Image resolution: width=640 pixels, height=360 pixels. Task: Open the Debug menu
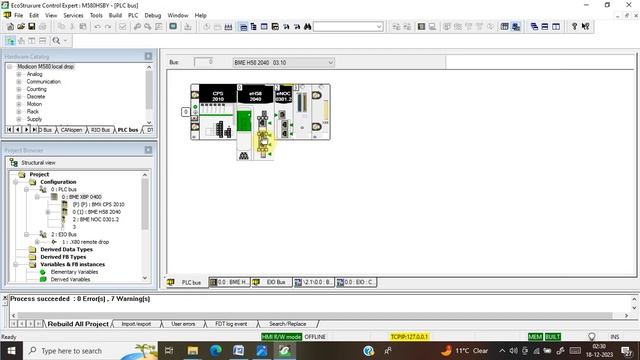(153, 15)
